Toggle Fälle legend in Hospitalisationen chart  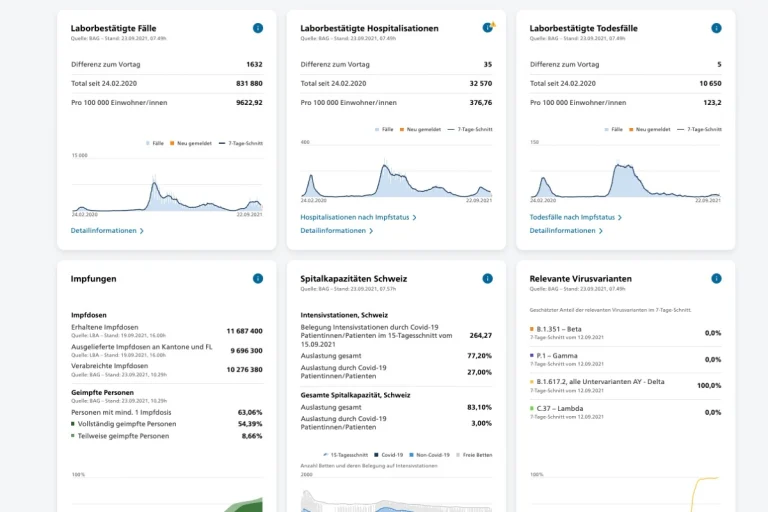(x=384, y=129)
